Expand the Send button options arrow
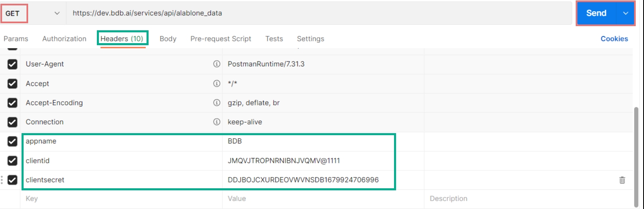The width and height of the screenshot is (644, 209). point(625,13)
